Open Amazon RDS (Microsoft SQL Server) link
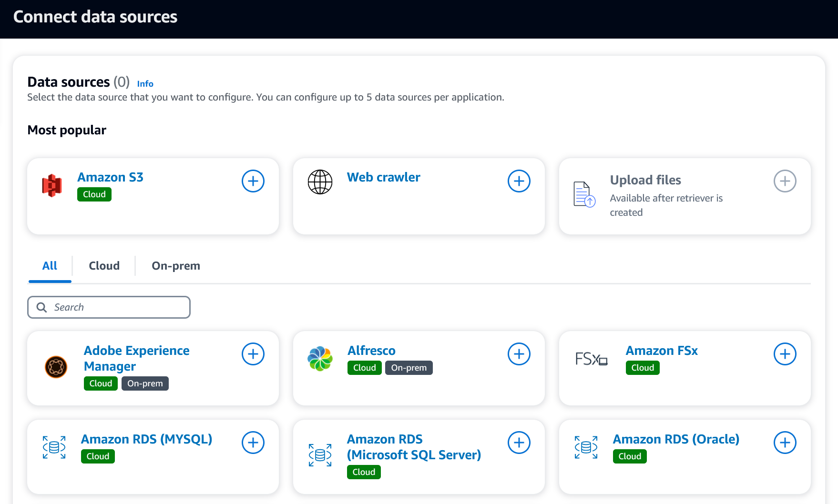This screenshot has height=504, width=838. (x=414, y=447)
